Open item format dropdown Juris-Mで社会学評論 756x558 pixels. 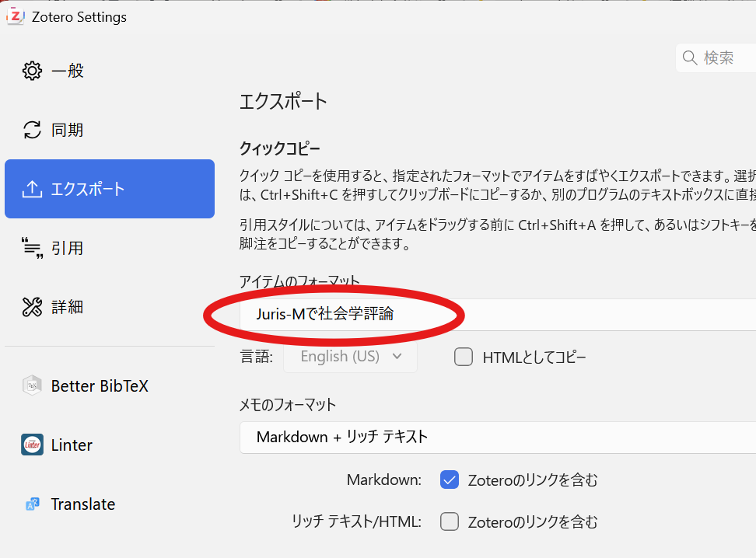click(x=498, y=314)
